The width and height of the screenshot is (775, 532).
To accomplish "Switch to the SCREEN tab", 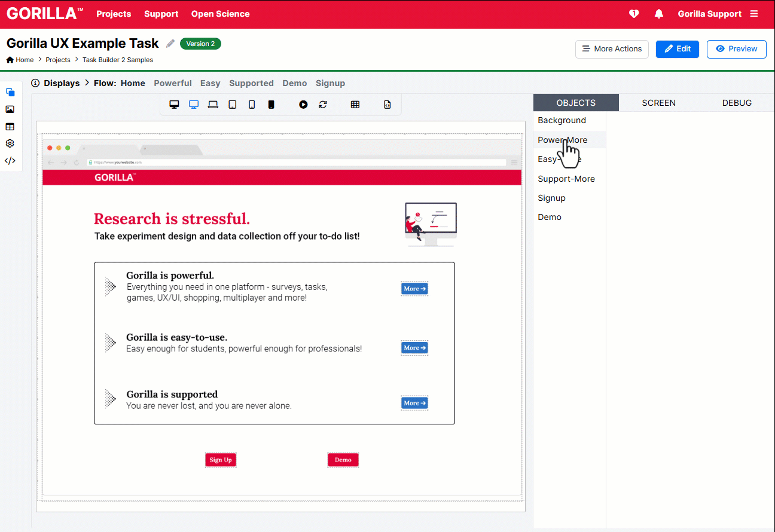I will coord(659,103).
